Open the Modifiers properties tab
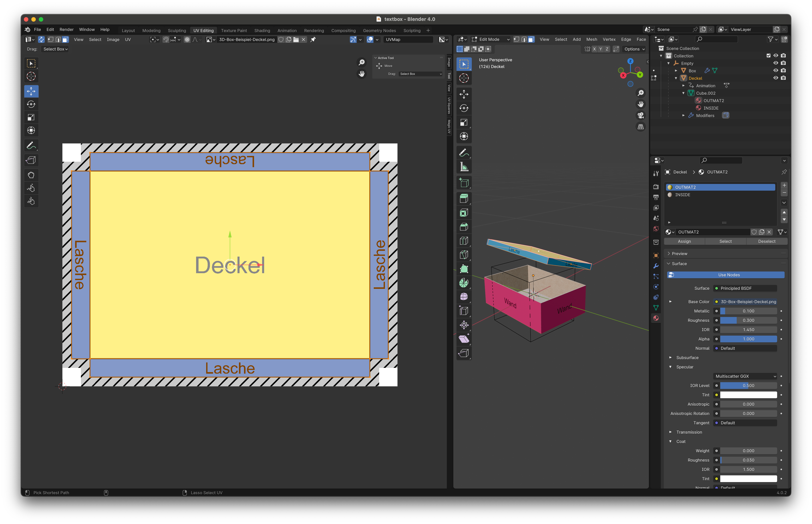The image size is (812, 524). (656, 266)
